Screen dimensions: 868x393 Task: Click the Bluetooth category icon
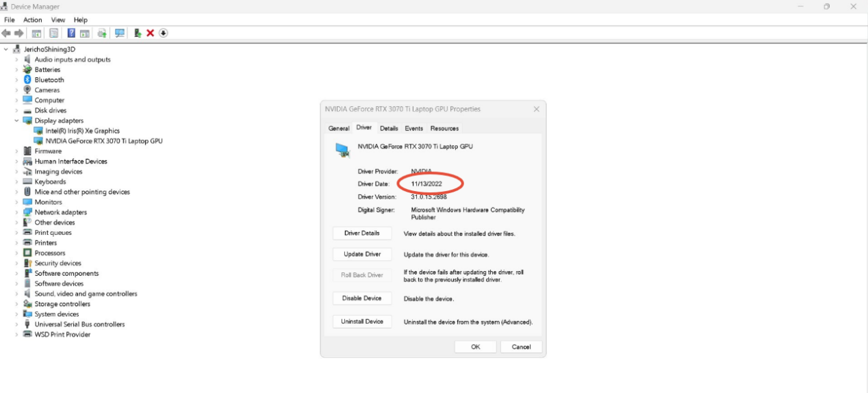27,79
